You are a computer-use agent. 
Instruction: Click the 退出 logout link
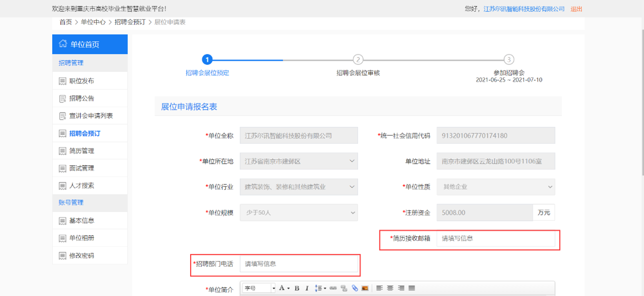pyautogui.click(x=576, y=9)
